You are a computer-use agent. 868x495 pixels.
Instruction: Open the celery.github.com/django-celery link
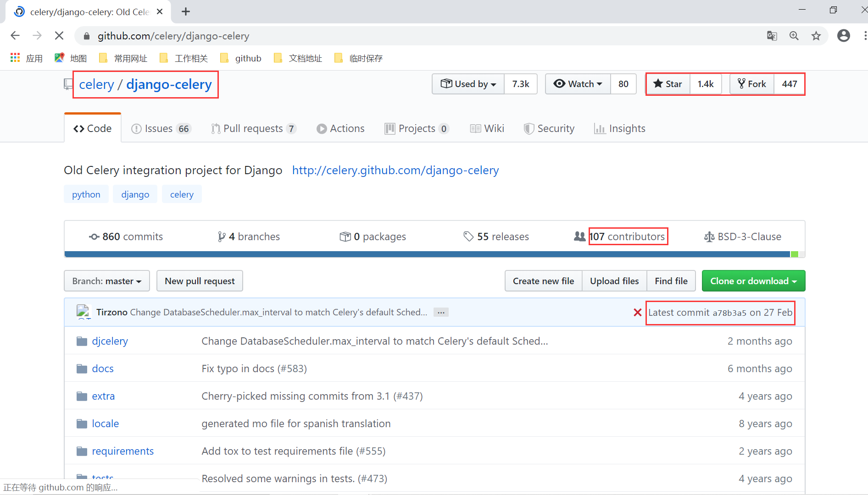pyautogui.click(x=395, y=170)
